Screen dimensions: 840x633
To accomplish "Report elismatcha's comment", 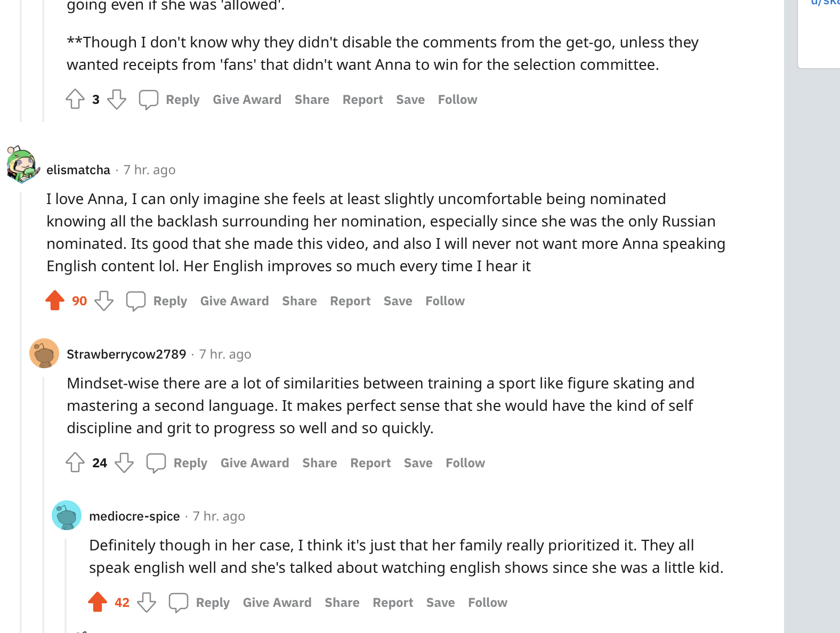I will 350,301.
